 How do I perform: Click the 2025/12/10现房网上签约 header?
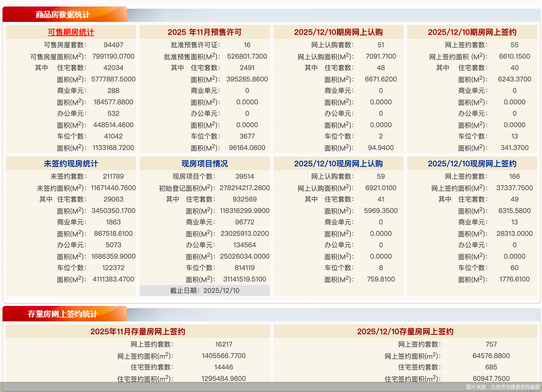(x=472, y=164)
